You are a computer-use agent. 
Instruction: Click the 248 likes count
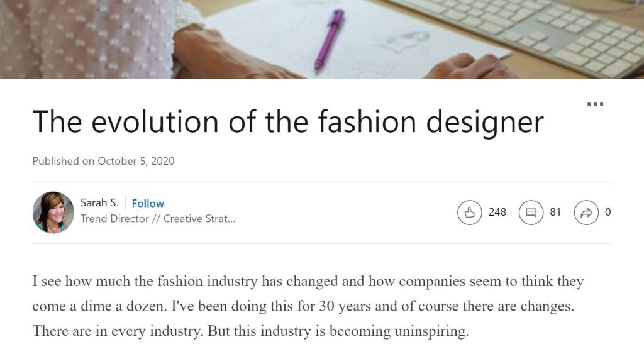[497, 212]
